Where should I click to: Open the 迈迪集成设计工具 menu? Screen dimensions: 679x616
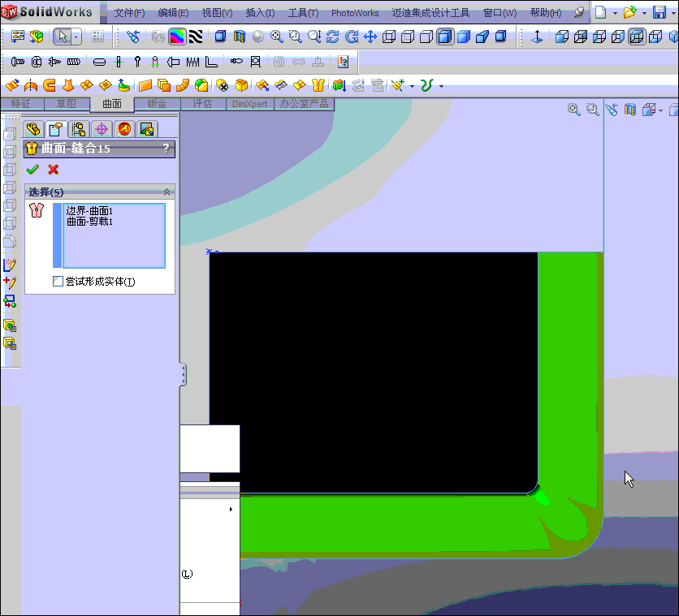tap(430, 13)
